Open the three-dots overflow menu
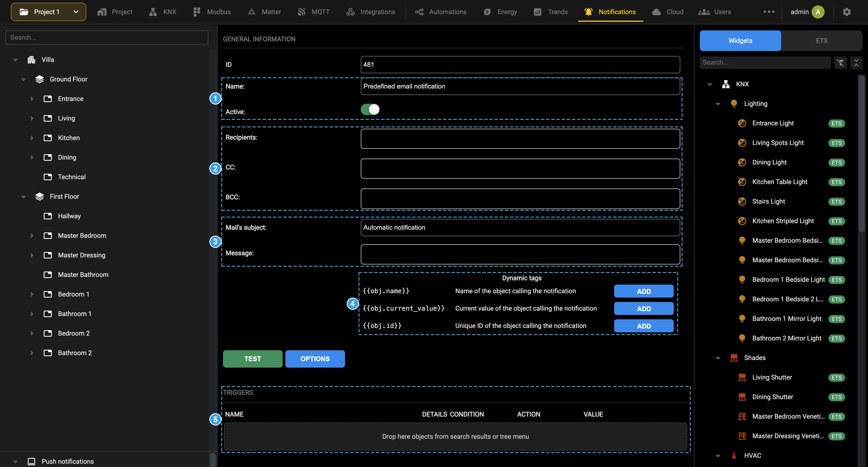 tap(769, 12)
